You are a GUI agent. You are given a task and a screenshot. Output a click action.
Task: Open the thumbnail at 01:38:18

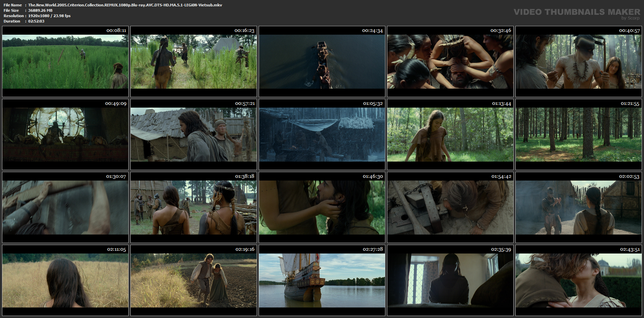(194, 207)
